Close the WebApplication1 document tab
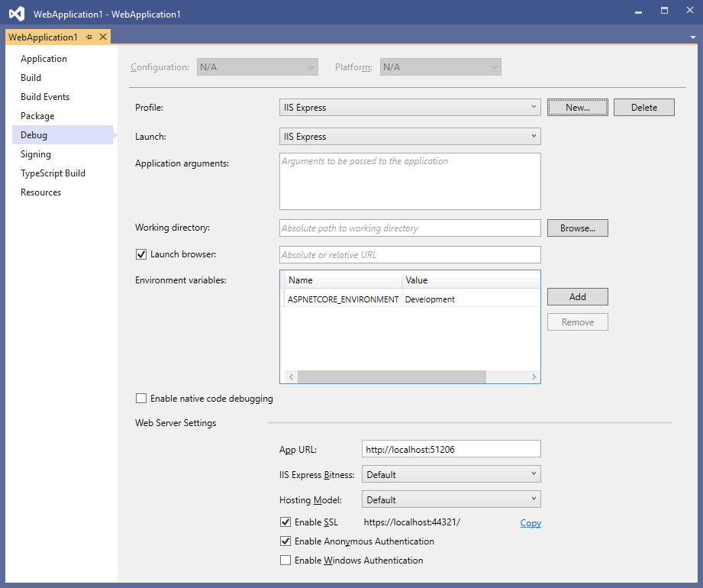Viewport: 703px width, 588px height. point(102,36)
